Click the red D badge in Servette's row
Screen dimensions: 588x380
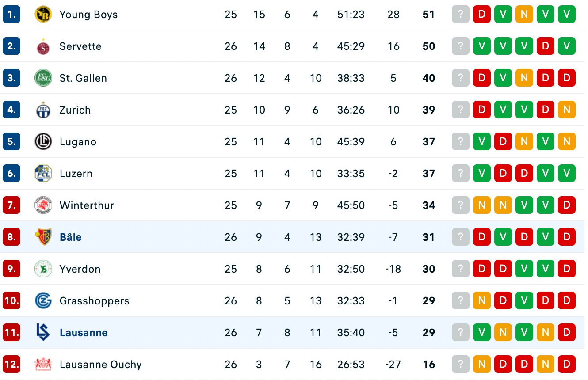pyautogui.click(x=546, y=46)
